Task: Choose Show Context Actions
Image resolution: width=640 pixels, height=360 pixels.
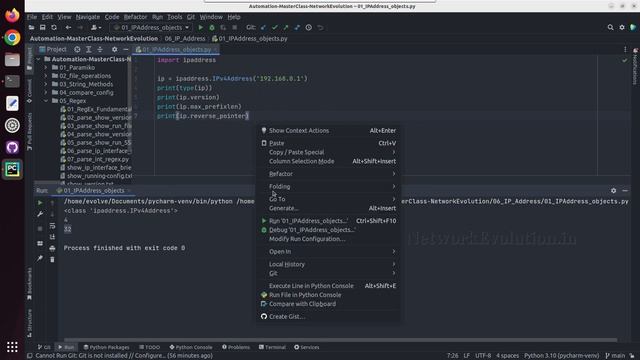Action: (328, 131)
